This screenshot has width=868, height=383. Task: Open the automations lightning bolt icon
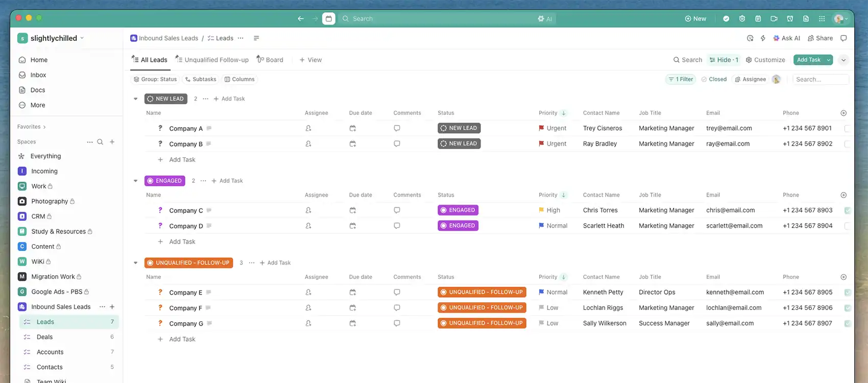(763, 38)
